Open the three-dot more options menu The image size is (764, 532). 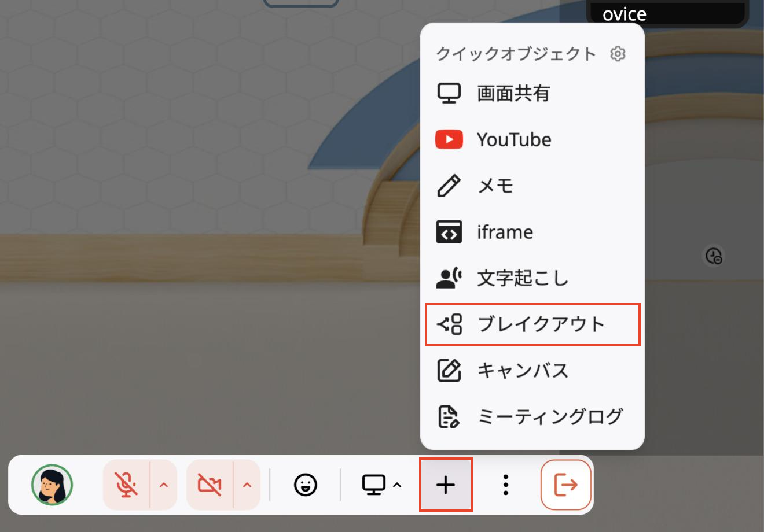click(x=506, y=485)
